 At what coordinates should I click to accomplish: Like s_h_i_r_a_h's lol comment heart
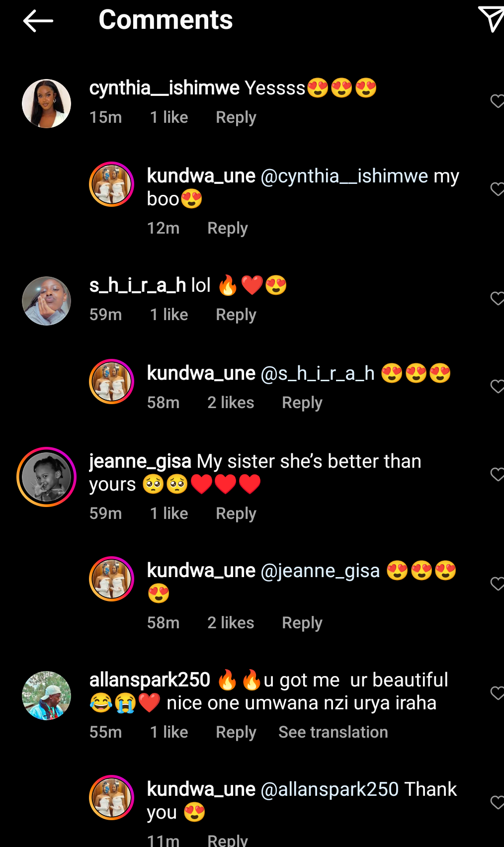(x=497, y=298)
